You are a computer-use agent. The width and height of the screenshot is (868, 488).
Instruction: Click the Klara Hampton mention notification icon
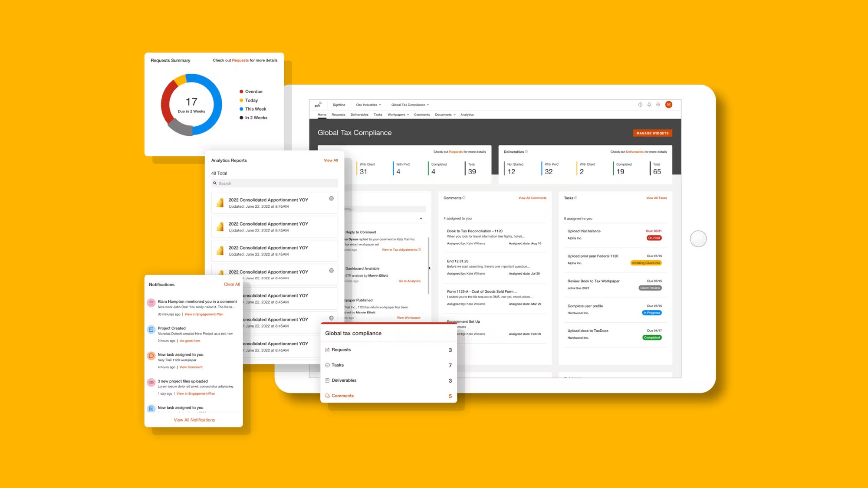point(151,303)
